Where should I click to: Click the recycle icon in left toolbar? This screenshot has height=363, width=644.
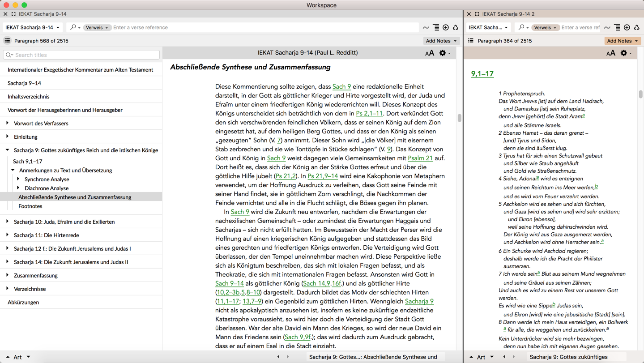point(456,28)
